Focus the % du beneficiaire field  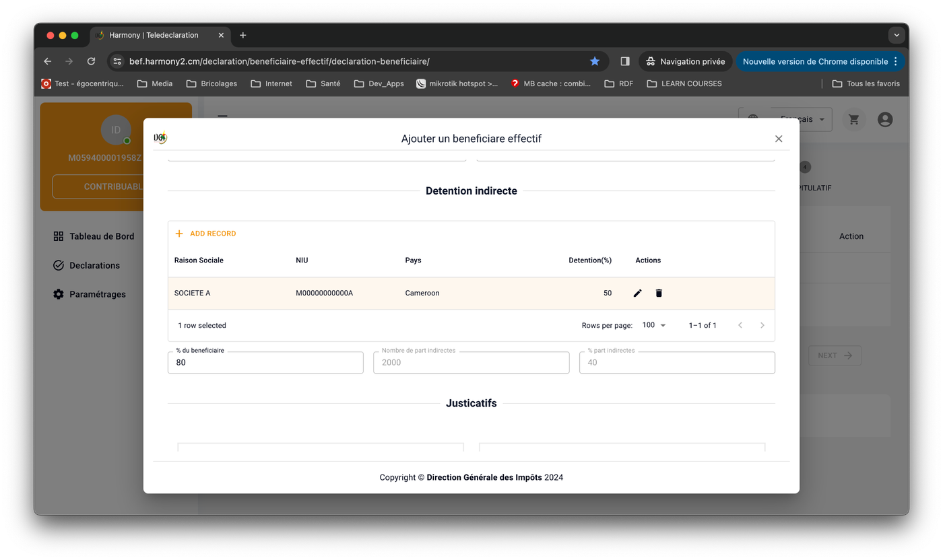tap(265, 362)
